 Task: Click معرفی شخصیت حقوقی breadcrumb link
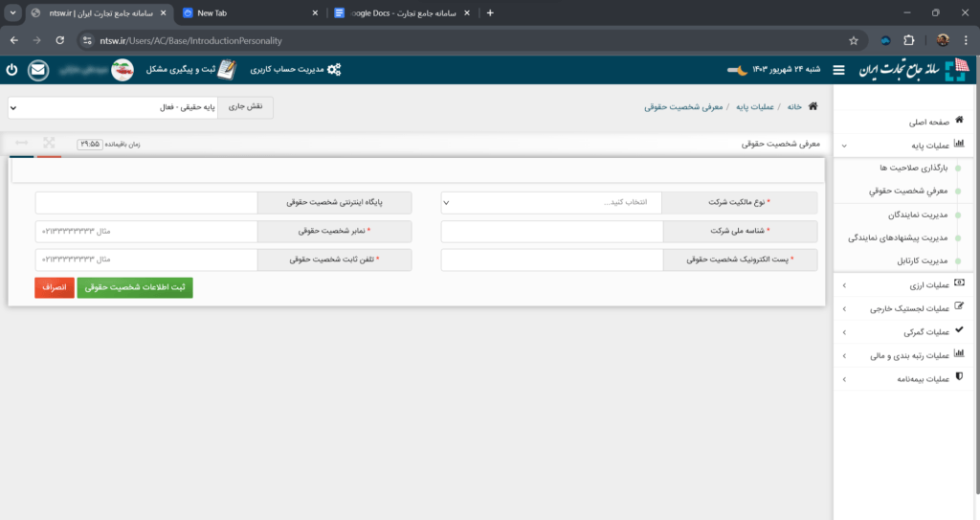[x=683, y=107]
